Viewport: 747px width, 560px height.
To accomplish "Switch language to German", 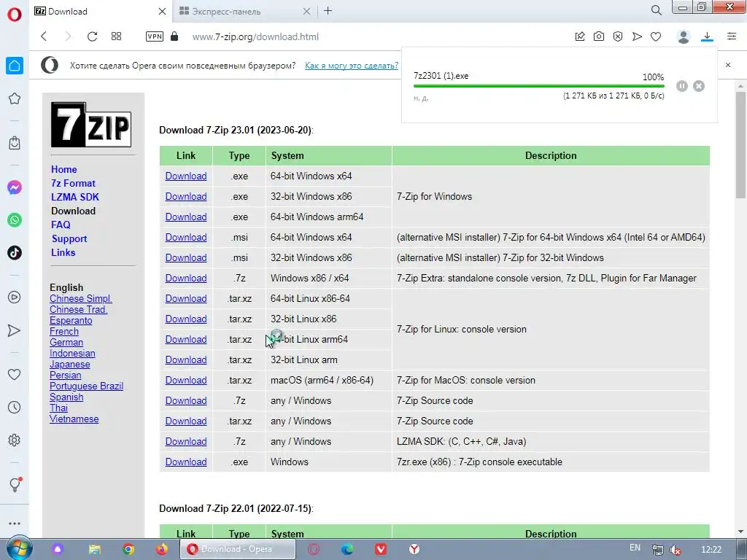I will click(x=66, y=343).
